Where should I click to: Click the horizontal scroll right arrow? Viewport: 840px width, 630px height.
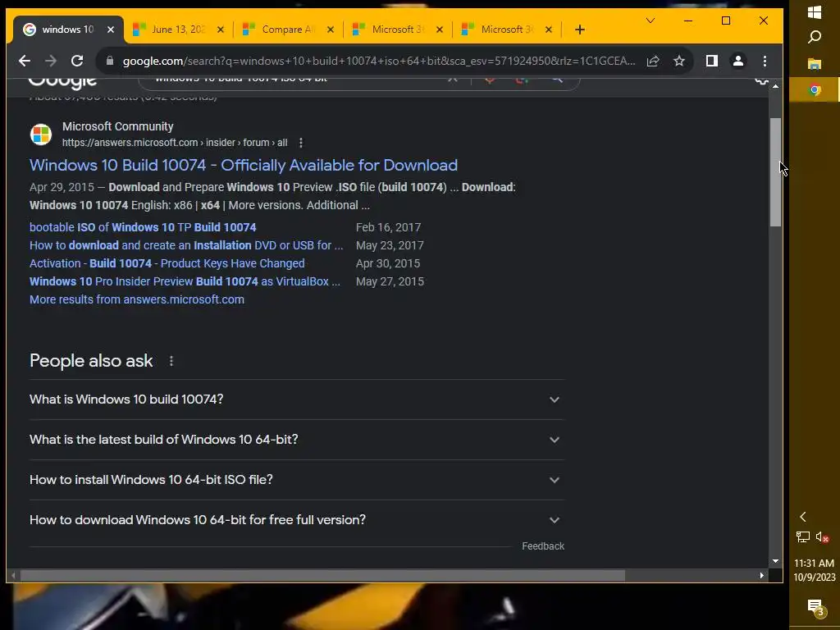(x=762, y=575)
